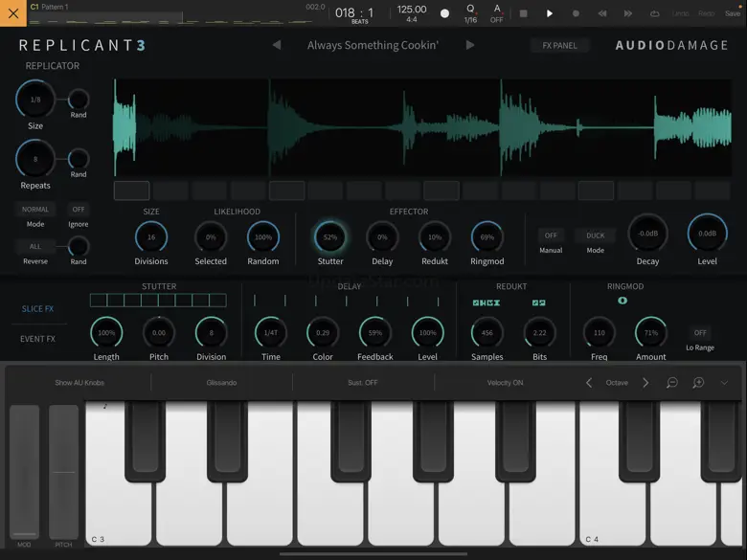Screen dimensions: 747x560
Task: Go to next preset with right arrow
Action: click(x=470, y=45)
